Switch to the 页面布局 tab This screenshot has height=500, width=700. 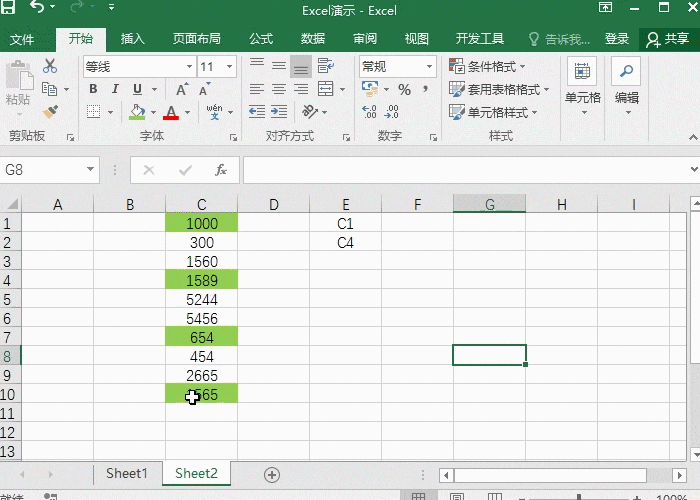[197, 39]
